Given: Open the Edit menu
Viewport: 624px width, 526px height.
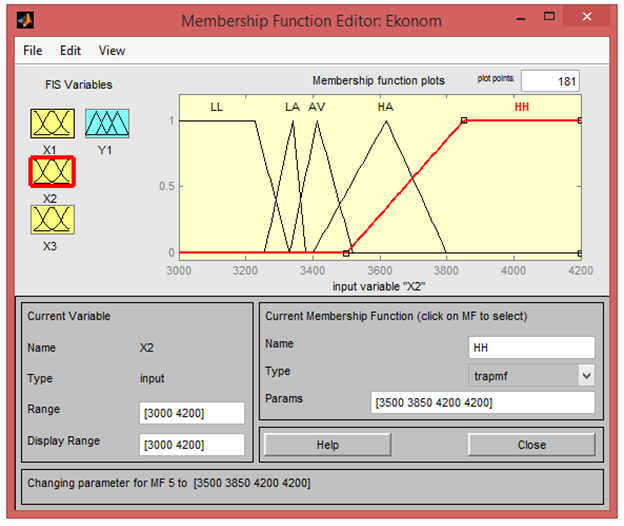Looking at the screenshot, I should [x=70, y=50].
